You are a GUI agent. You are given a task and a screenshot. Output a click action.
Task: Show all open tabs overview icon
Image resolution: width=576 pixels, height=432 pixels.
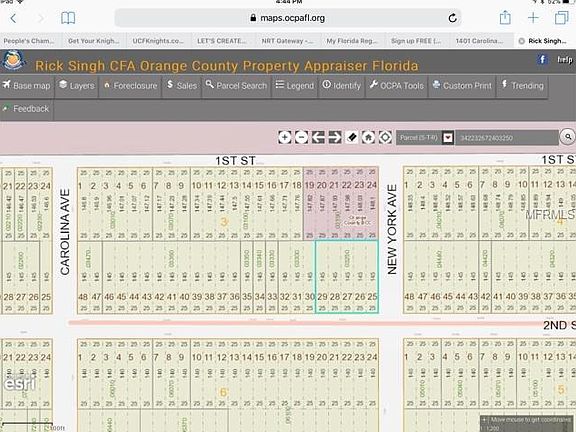561,18
